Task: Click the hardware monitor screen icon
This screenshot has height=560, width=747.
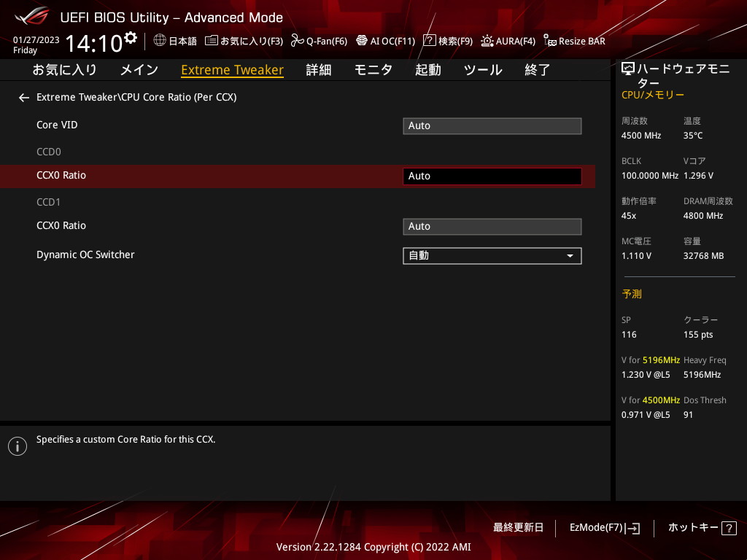Action: point(628,69)
